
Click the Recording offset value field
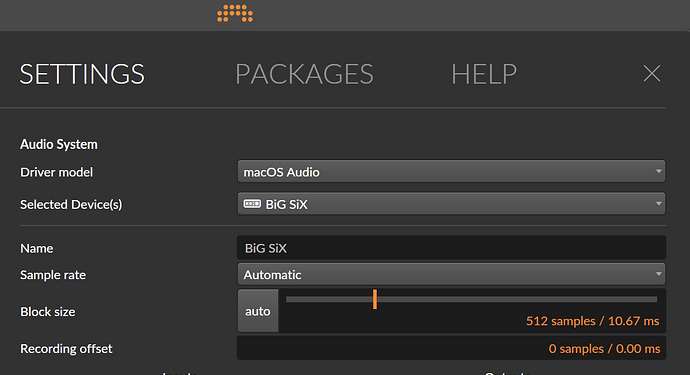tap(451, 348)
